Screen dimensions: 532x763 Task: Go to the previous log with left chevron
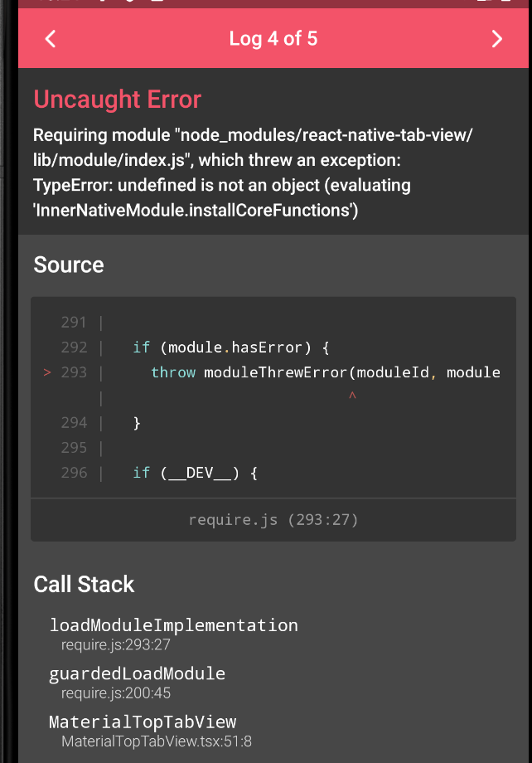51,39
